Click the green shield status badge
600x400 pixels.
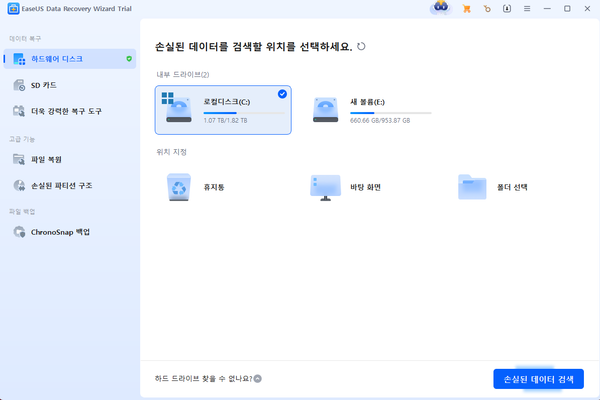[x=129, y=59]
